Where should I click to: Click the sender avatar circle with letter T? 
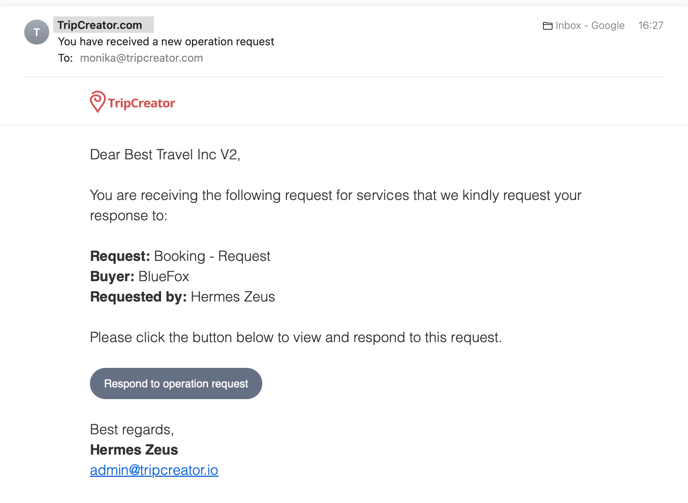click(x=36, y=32)
